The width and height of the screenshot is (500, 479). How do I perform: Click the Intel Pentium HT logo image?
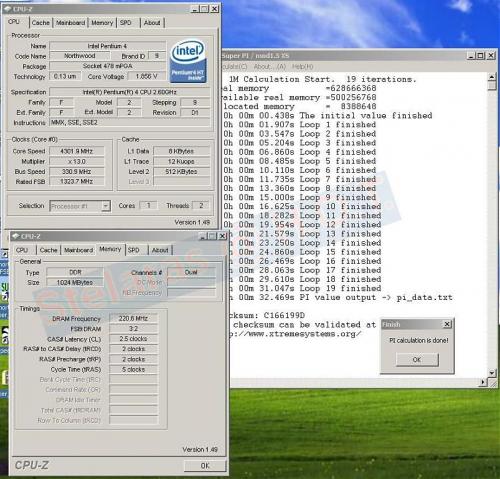188,62
